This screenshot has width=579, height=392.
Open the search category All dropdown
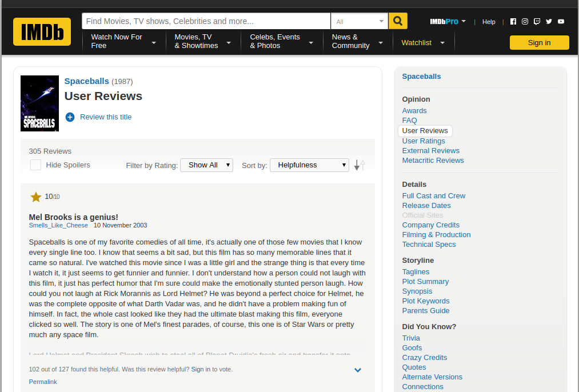[360, 21]
